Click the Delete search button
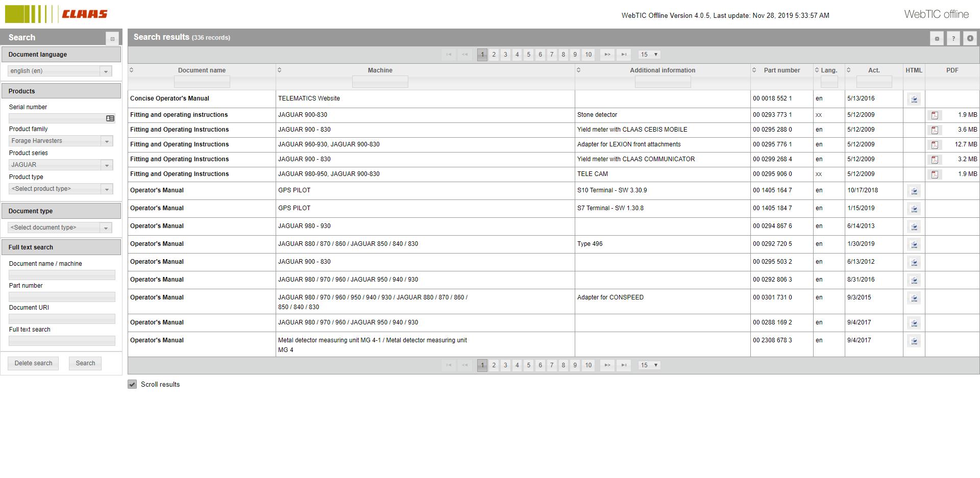 tap(33, 363)
